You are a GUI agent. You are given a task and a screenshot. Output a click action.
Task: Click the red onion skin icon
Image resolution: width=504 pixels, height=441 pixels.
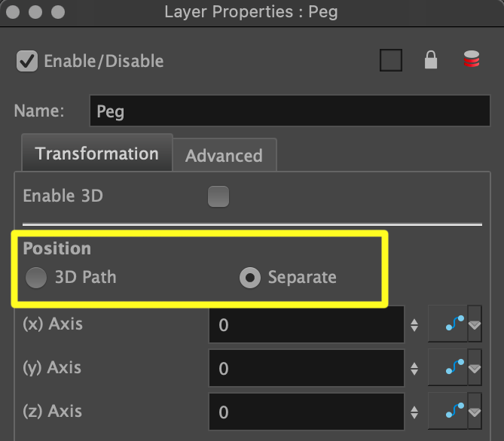(x=472, y=61)
